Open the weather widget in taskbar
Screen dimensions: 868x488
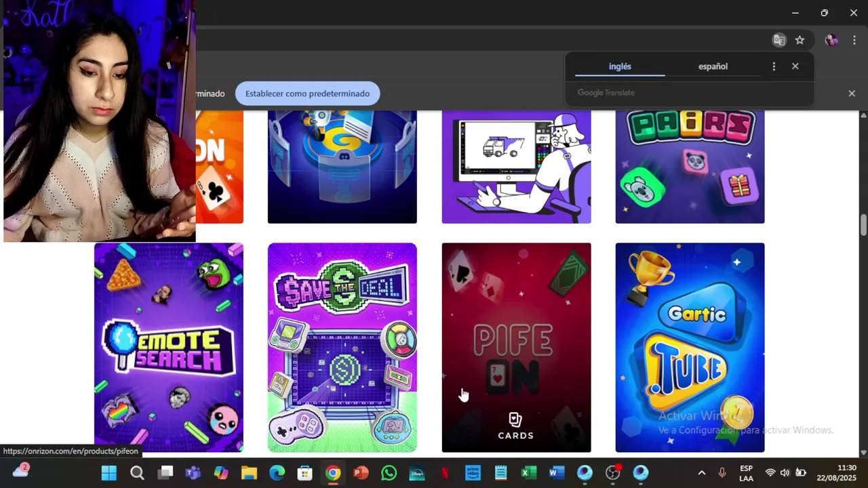20,471
